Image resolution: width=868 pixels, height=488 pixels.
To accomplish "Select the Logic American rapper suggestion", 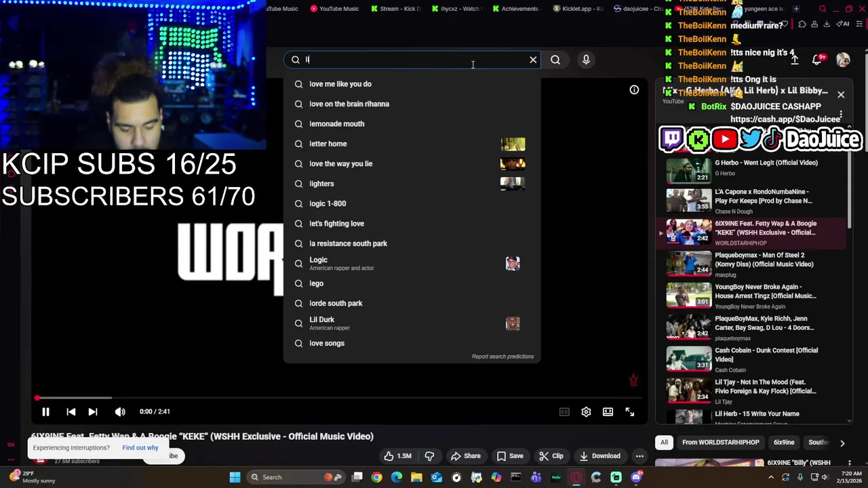I will click(412, 263).
